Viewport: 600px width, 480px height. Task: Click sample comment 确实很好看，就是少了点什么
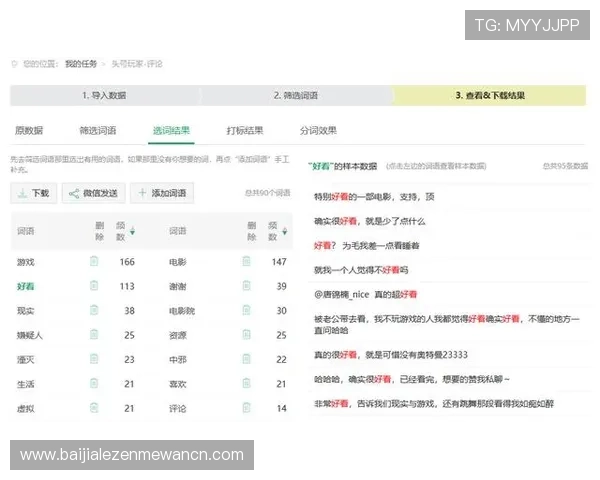point(369,221)
